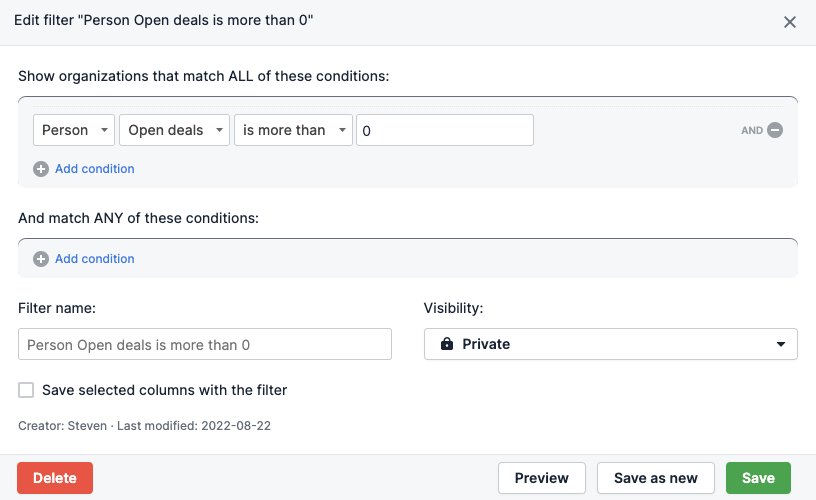Click the 'Save selected columns with the filter' label
The height and width of the screenshot is (500, 816).
(165, 390)
